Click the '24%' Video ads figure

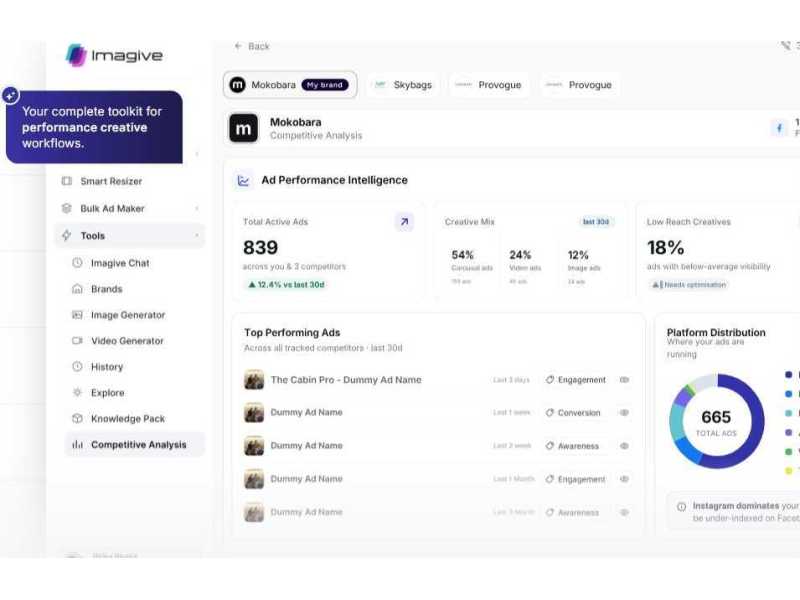(x=520, y=255)
